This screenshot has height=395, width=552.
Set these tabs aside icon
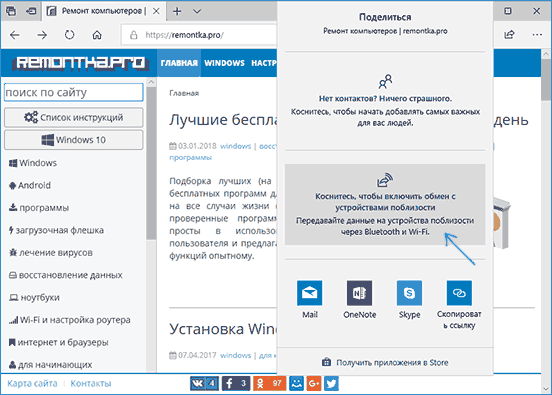(31, 11)
